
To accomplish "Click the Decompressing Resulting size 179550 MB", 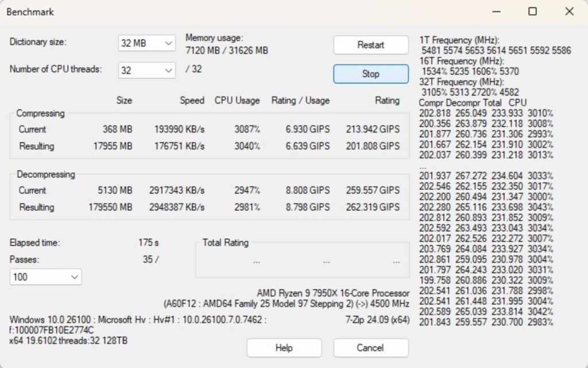I will [x=110, y=207].
